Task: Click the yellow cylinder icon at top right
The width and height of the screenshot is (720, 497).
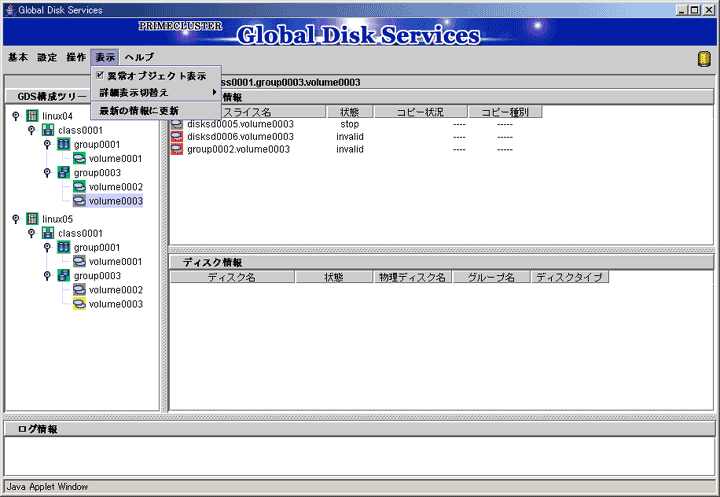Action: click(704, 59)
